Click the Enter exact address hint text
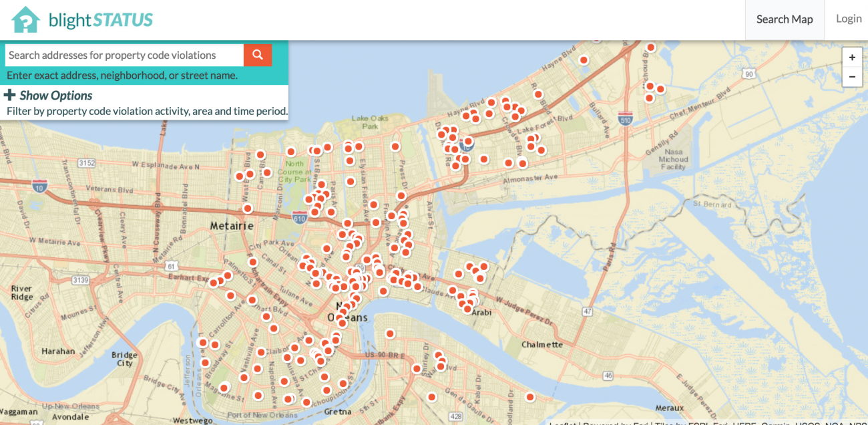 pos(122,75)
